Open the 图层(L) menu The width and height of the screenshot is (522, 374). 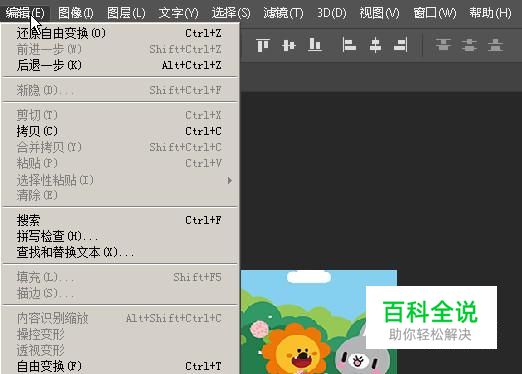coord(126,13)
